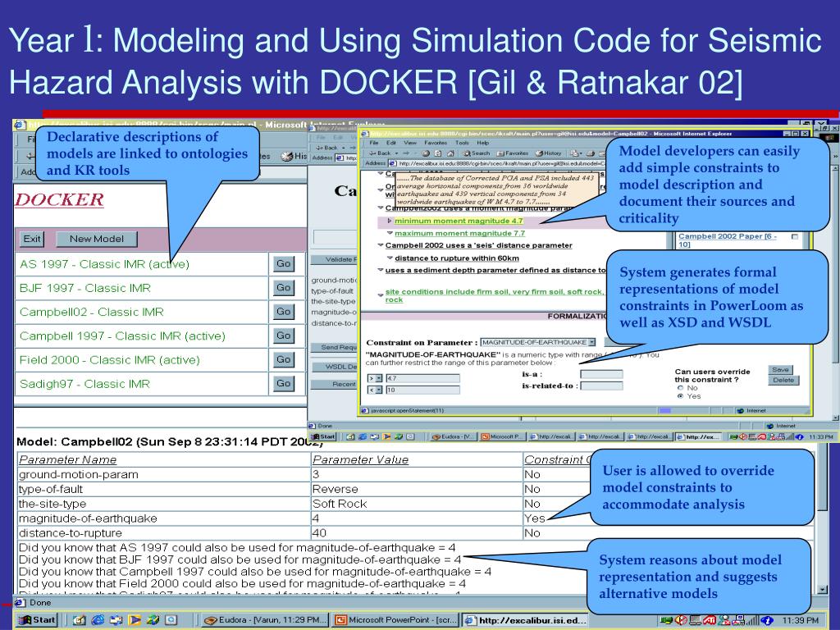Tick the checkbox beside Campbell 2002 Paper
Screen dimensions: 840x630
794,236
